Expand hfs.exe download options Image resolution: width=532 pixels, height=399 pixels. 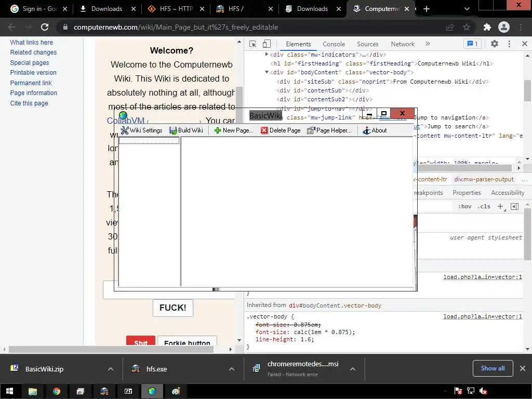pyautogui.click(x=232, y=369)
